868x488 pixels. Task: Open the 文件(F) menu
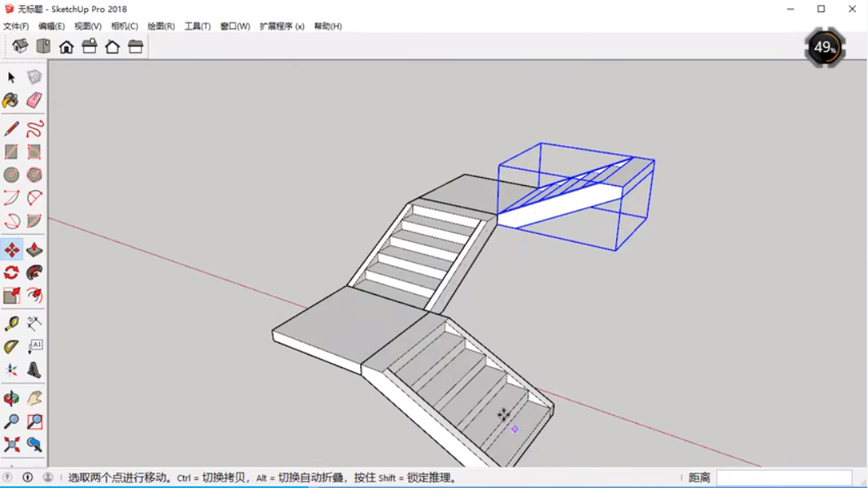[16, 26]
